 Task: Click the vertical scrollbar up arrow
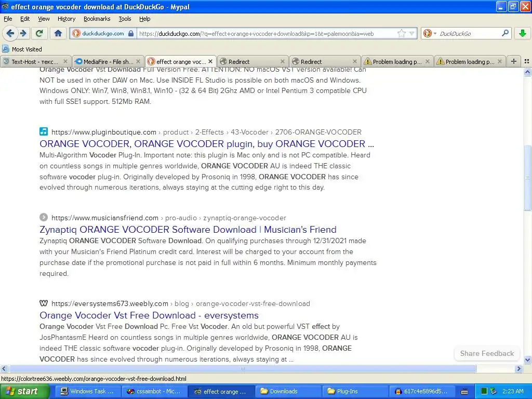click(527, 72)
